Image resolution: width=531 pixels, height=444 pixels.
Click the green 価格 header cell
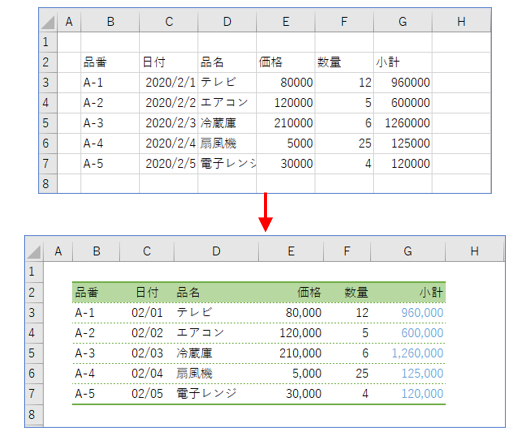tap(291, 292)
